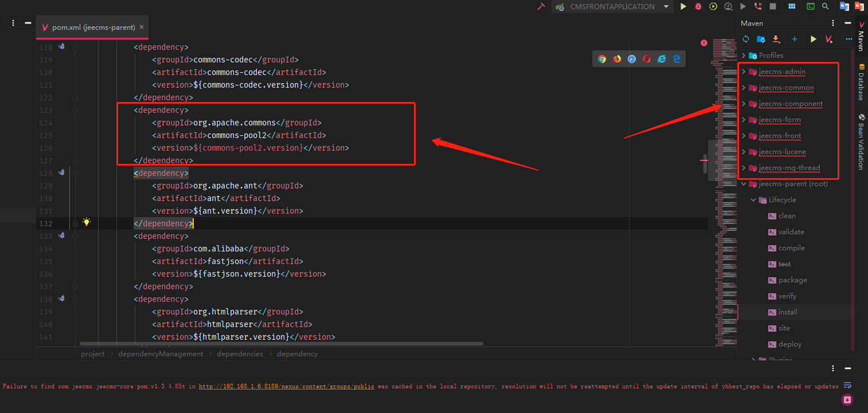Click the Reload All Maven Projects icon
Image resolution: width=868 pixels, height=413 pixels.
coord(746,39)
